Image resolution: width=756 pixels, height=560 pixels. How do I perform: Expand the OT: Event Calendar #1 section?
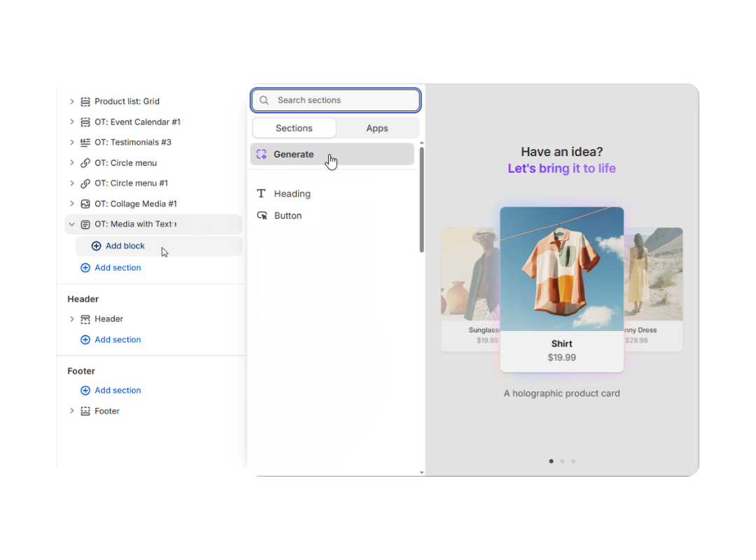click(72, 122)
